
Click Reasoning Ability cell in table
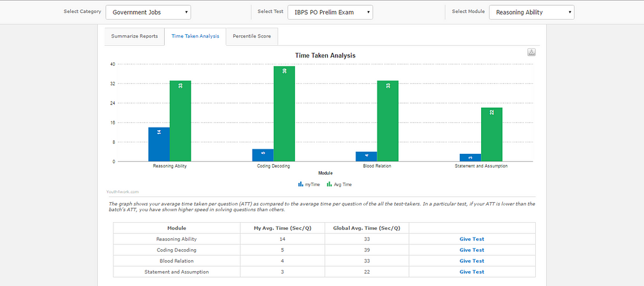(176, 239)
